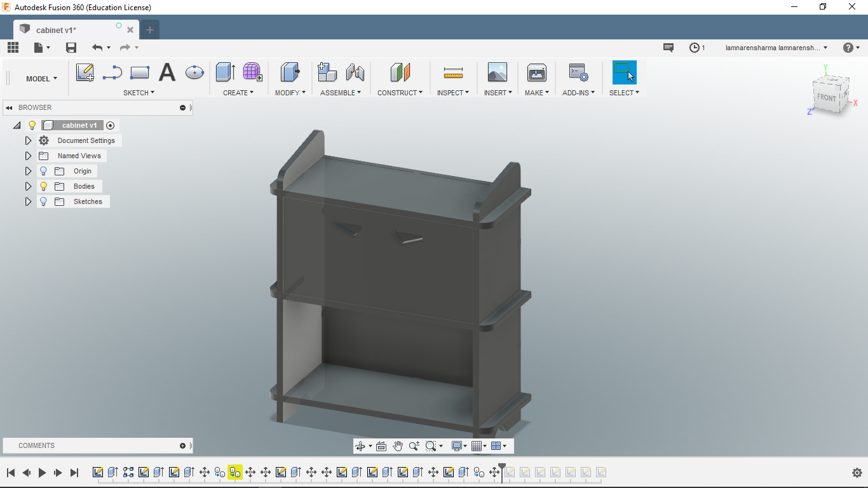
Task: Open the comments notification icon
Action: (x=668, y=48)
